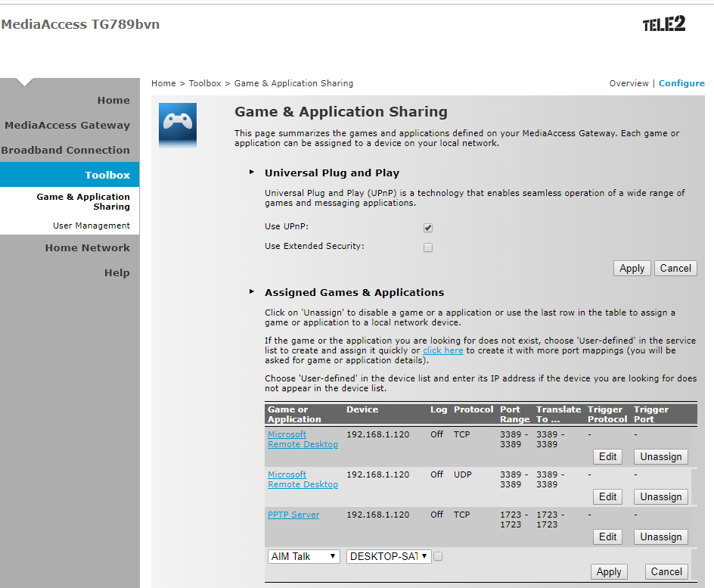Toggle the Use UPnP checkbox
The height and width of the screenshot is (588, 714).
tap(428, 228)
